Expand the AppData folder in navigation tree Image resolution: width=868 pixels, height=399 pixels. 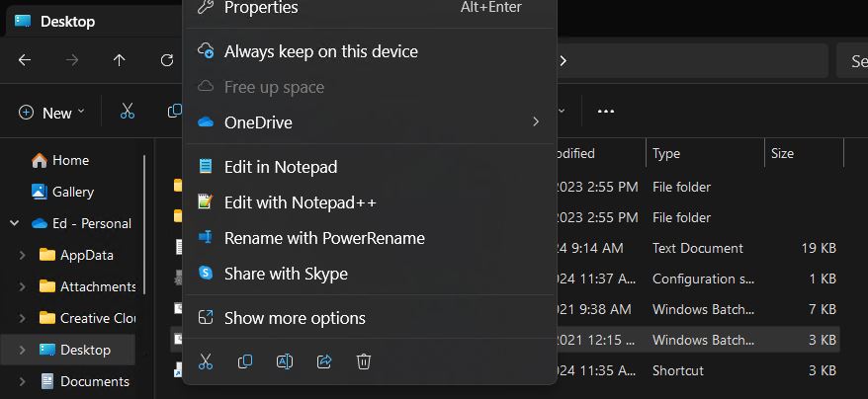click(22, 255)
